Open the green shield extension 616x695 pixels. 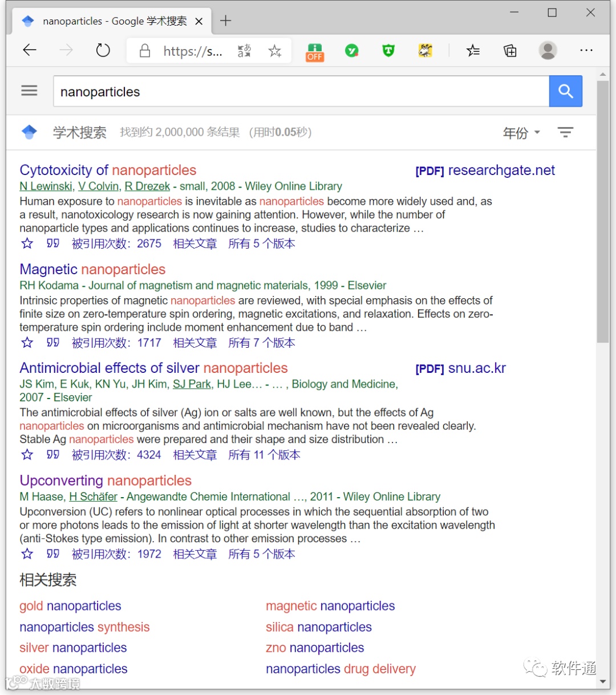(x=388, y=51)
